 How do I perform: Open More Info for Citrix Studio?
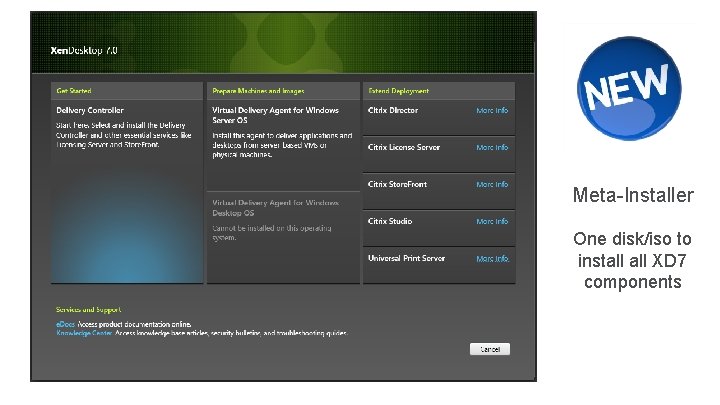pos(492,221)
